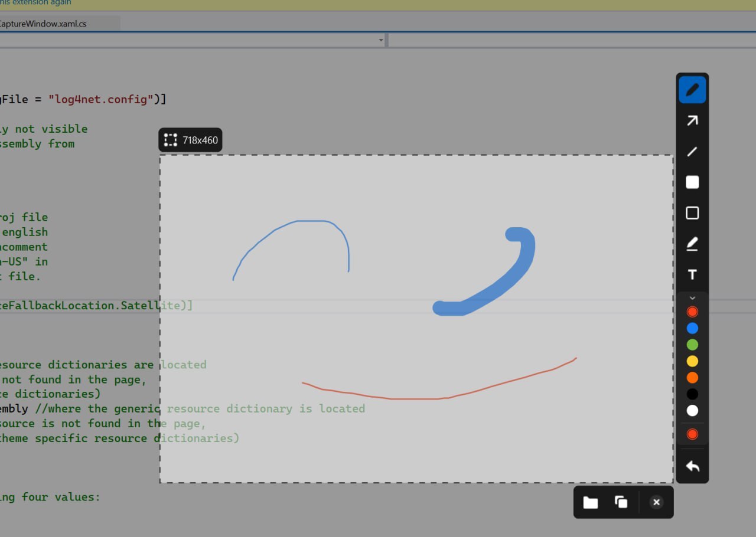756x537 pixels.
Task: Open the code editor navigation dropdown
Action: pos(381,40)
